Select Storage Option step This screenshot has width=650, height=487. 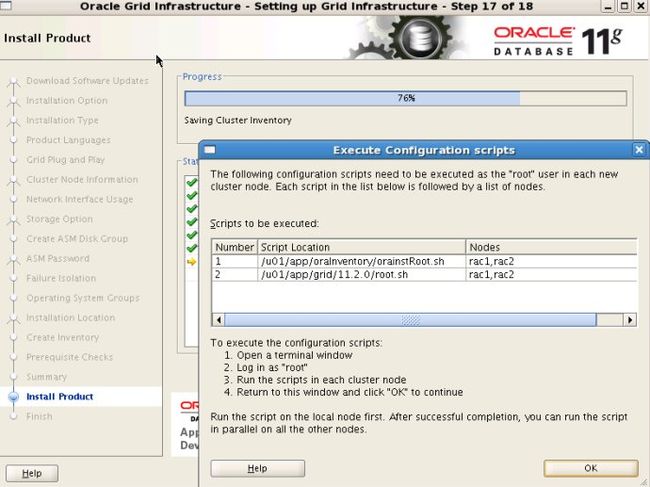point(59,219)
